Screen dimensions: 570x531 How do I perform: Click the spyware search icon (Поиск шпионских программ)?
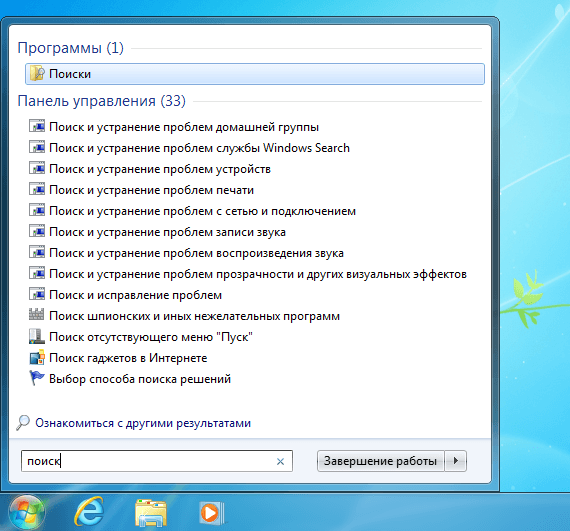click(x=37, y=315)
